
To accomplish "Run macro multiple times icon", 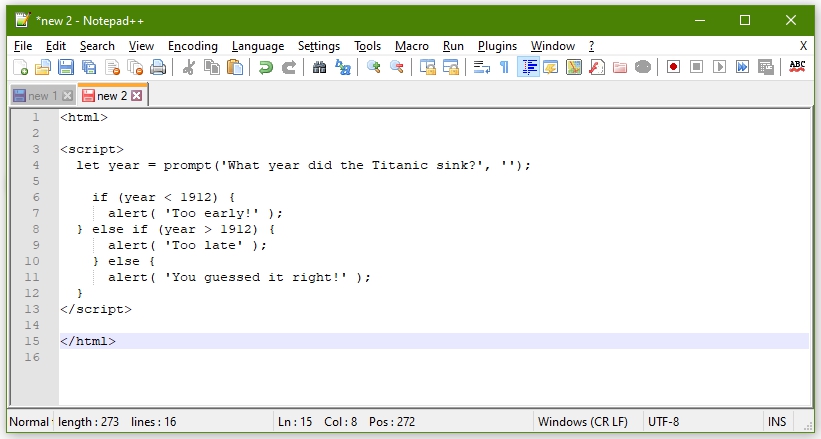I will (x=742, y=67).
